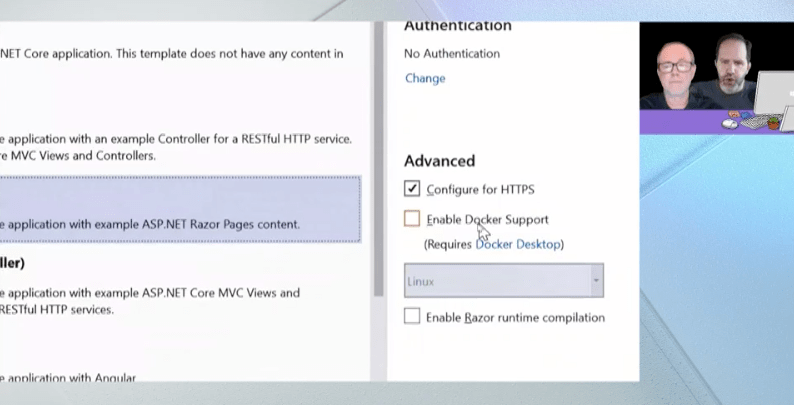Pick the ASP.NET Core MVC Views template
The height and width of the screenshot is (405, 794).
[150, 301]
